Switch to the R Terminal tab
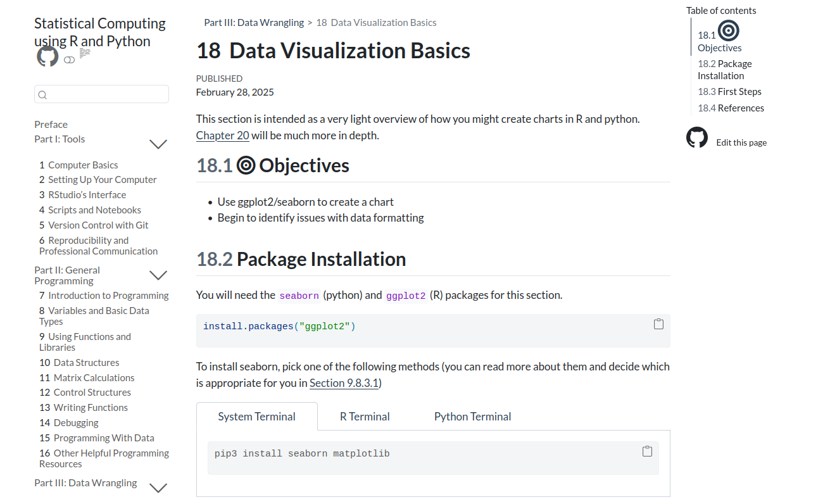The height and width of the screenshot is (504, 830). (365, 416)
